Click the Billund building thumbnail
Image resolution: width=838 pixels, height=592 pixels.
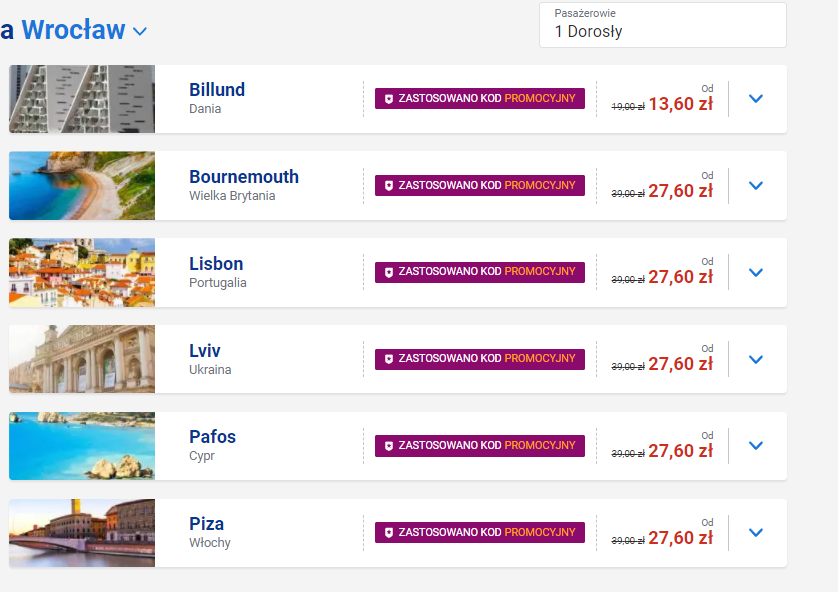click(82, 99)
